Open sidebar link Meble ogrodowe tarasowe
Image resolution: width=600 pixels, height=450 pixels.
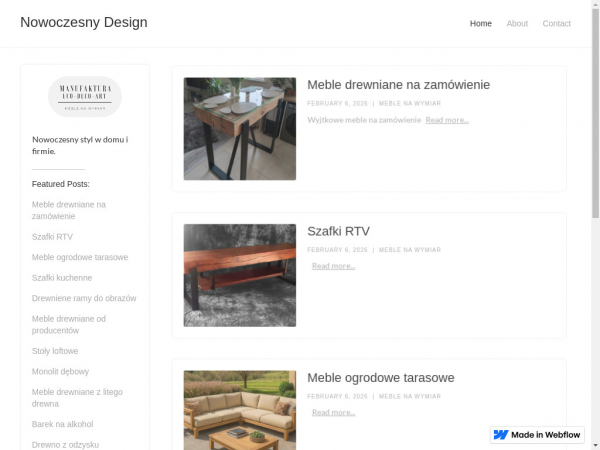click(x=80, y=257)
